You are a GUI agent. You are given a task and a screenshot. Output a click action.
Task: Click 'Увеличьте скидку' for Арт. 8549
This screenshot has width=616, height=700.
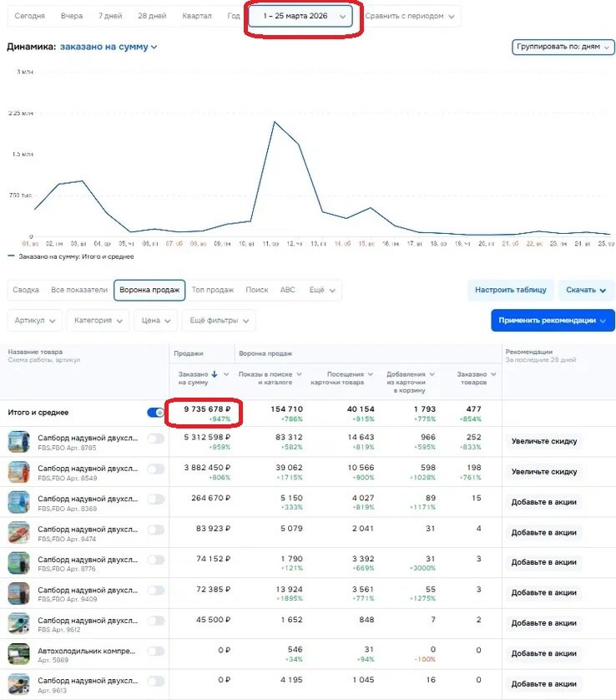pos(543,472)
